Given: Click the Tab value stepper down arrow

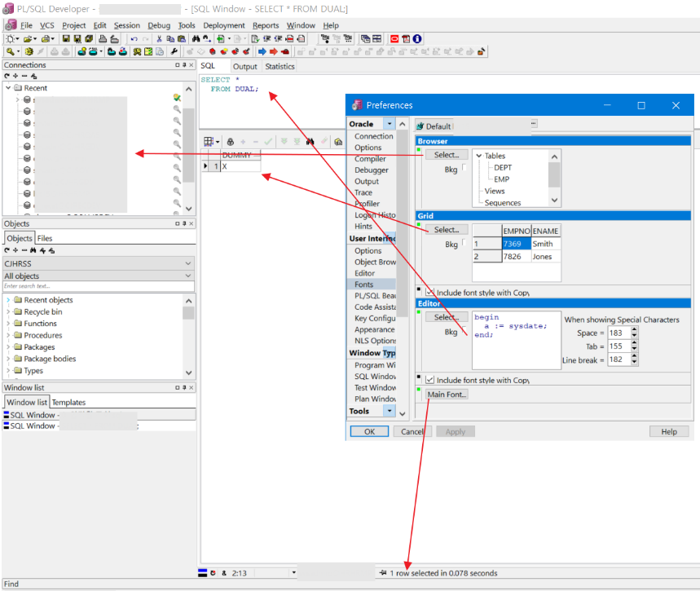Looking at the screenshot, I should (x=634, y=349).
